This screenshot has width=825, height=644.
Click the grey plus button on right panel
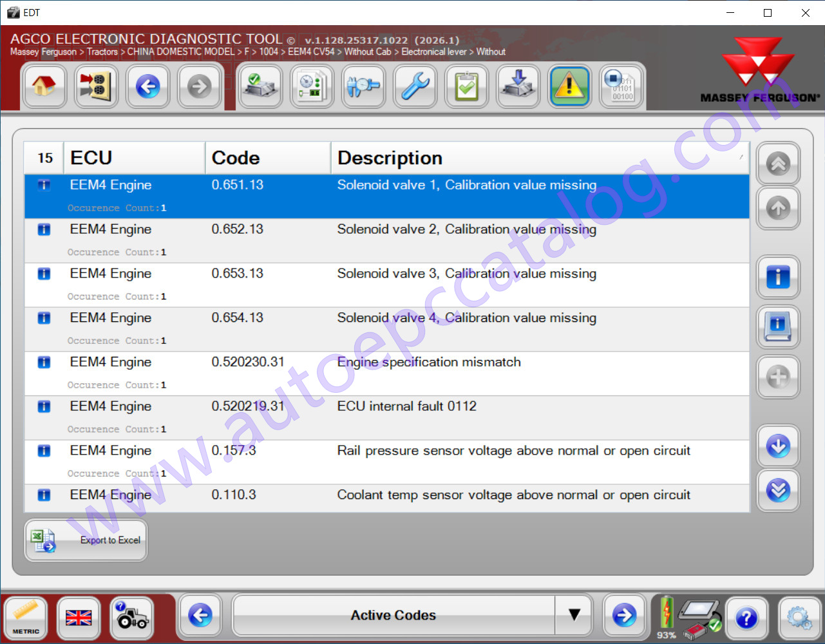(x=779, y=377)
